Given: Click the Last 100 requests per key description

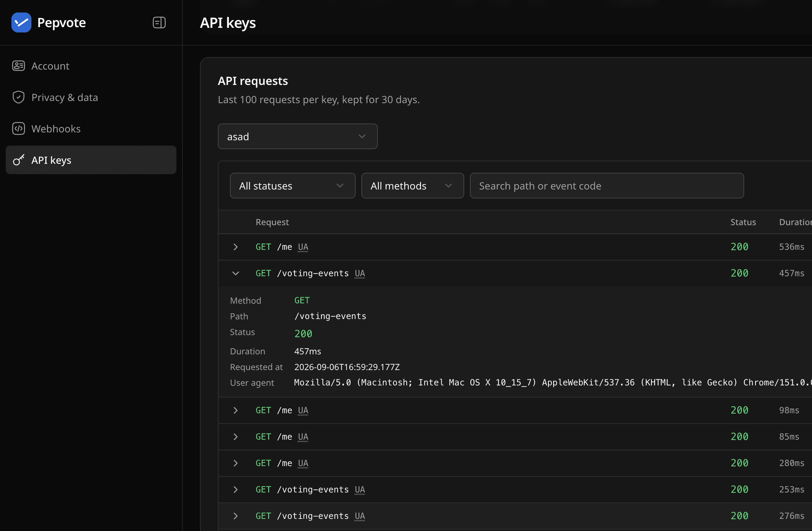Looking at the screenshot, I should (x=319, y=100).
